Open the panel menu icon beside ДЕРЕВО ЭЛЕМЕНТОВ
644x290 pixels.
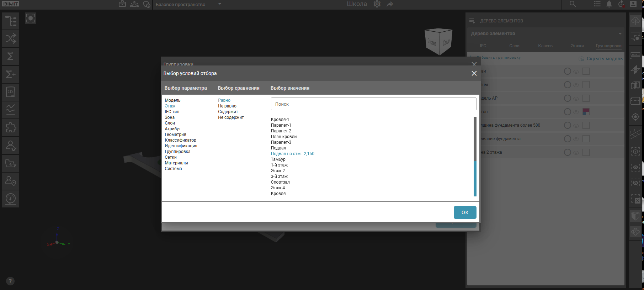(472, 21)
